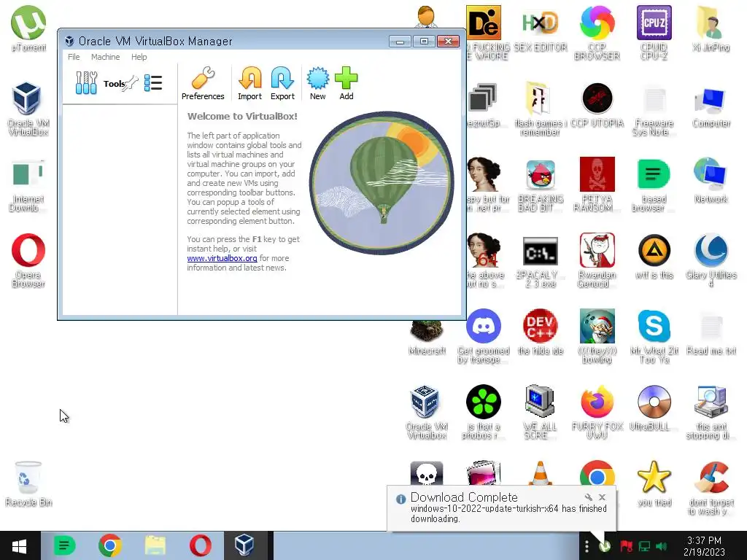Open notification options wrench icon
This screenshot has width=747, height=560.
tap(589, 497)
